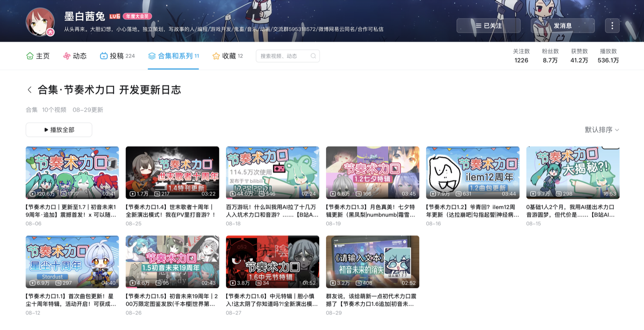Screen dimensions: 644x330
Task: Click the 已关注 follow button
Action: (x=489, y=26)
